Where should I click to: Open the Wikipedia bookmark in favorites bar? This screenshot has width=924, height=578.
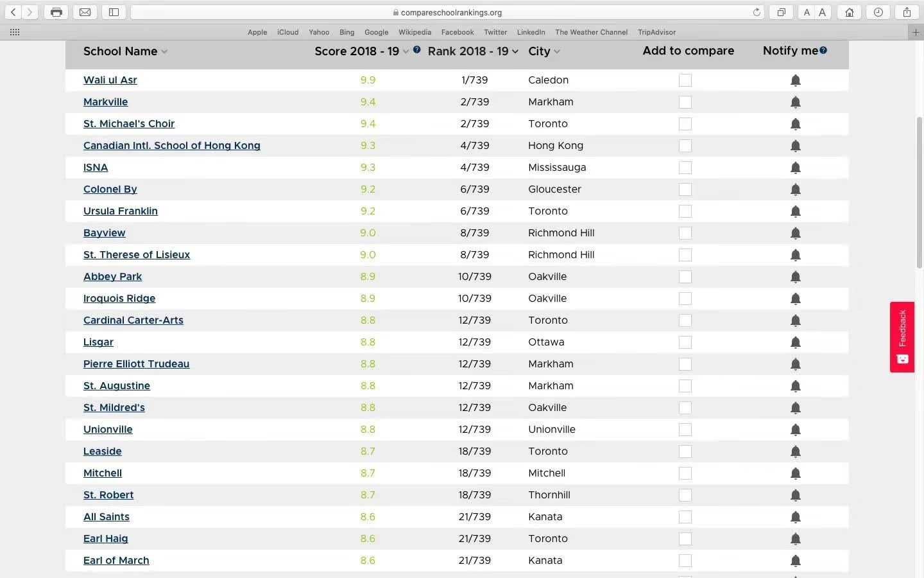(415, 32)
